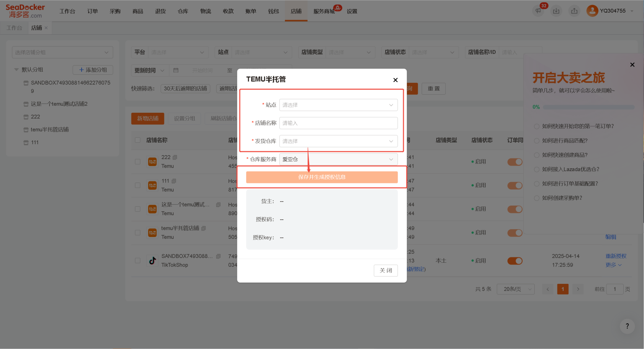The width and height of the screenshot is (644, 349).
Task: Toggle order sync switch for store 111
Action: (x=515, y=186)
